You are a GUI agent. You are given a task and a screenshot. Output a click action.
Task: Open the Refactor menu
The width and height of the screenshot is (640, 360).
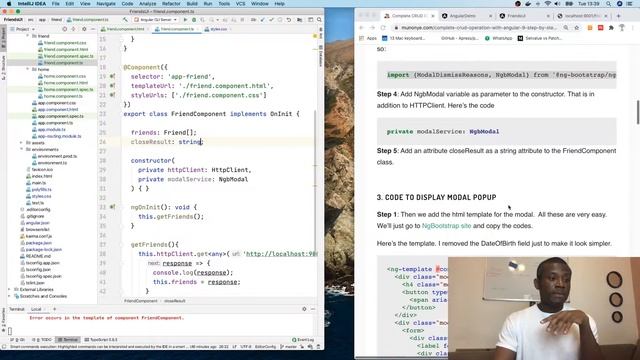tap(171, 4)
